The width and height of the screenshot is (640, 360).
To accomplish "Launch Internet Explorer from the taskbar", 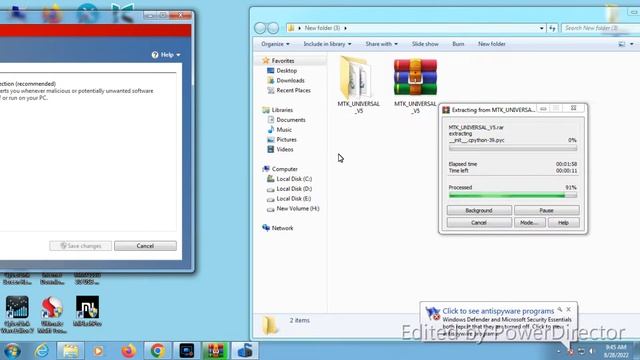I will pyautogui.click(x=41, y=351).
